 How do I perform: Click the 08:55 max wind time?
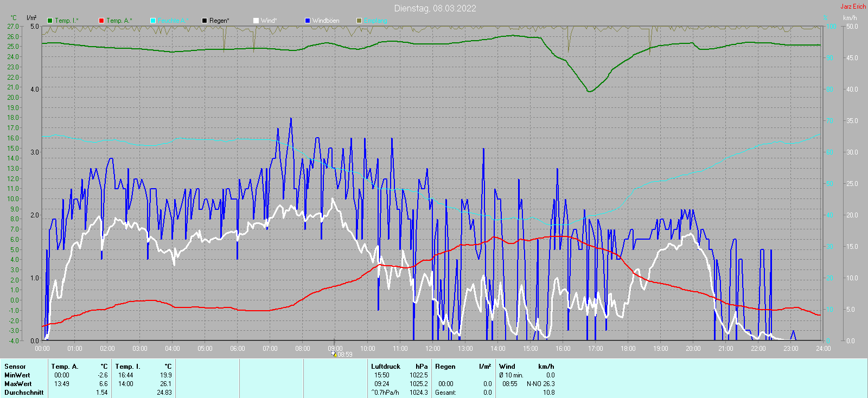(510, 384)
